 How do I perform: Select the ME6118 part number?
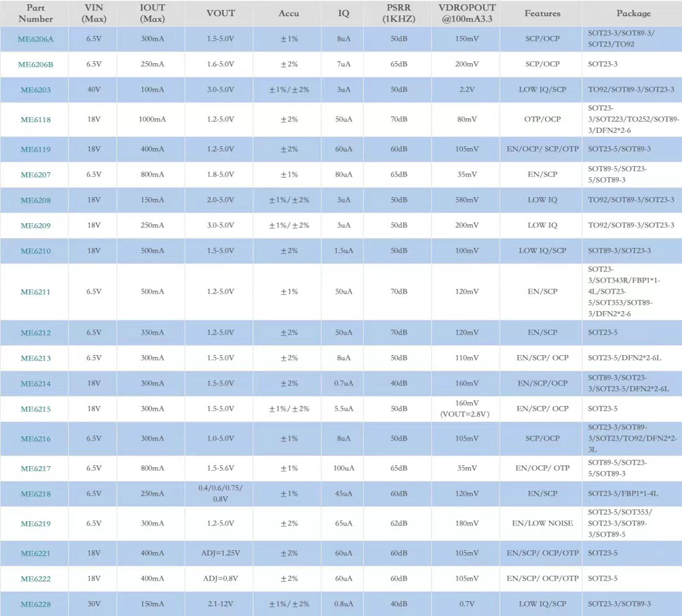pos(35,120)
